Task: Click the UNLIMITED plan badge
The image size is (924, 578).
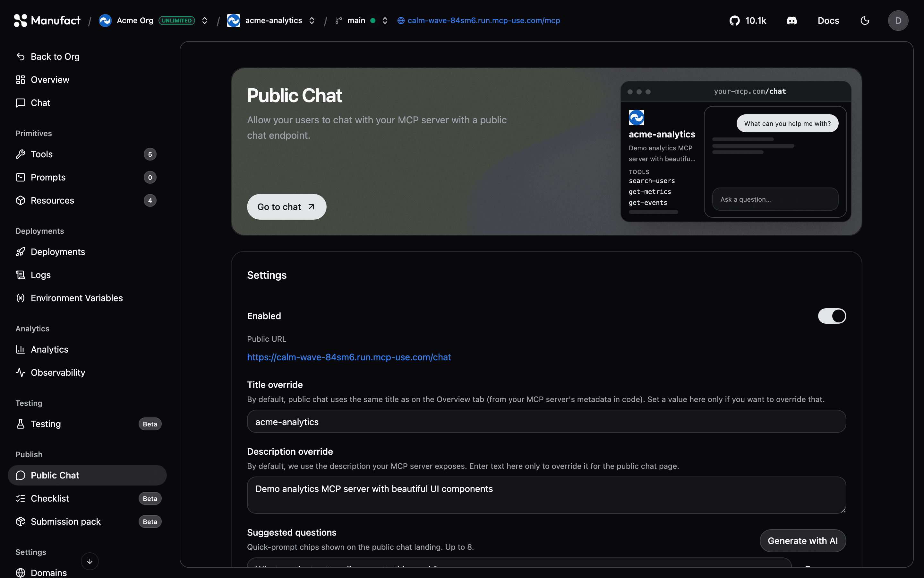Action: 177,21
